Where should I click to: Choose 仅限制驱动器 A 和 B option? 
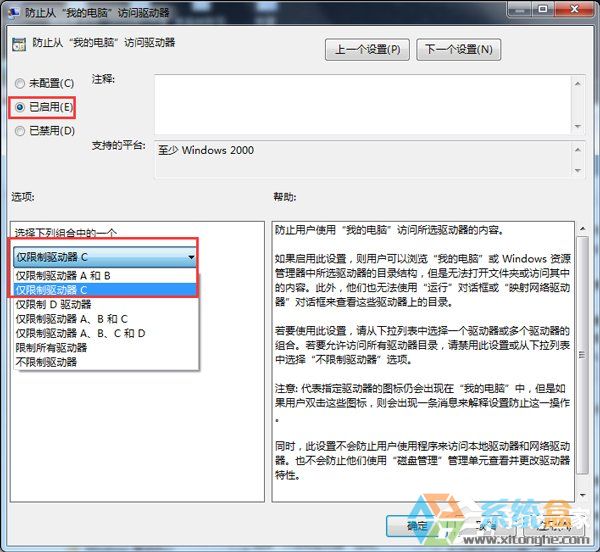(106, 275)
